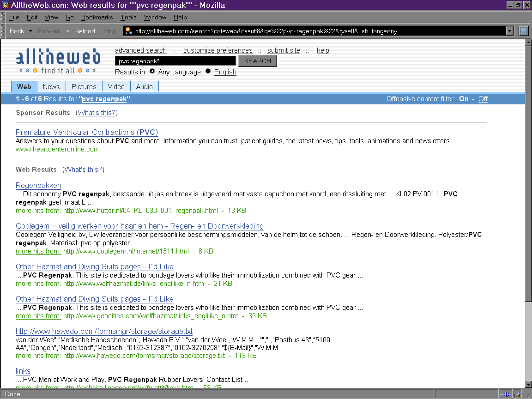The image size is (532, 399).
Task: Click the Mozilla window icon in title bar
Action: 6,5
